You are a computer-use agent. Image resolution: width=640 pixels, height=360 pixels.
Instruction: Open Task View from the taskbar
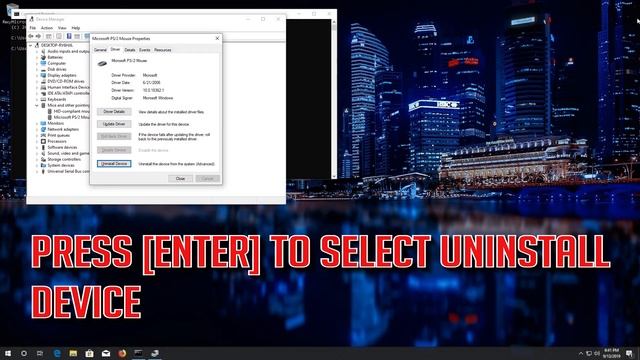pyautogui.click(x=40, y=353)
